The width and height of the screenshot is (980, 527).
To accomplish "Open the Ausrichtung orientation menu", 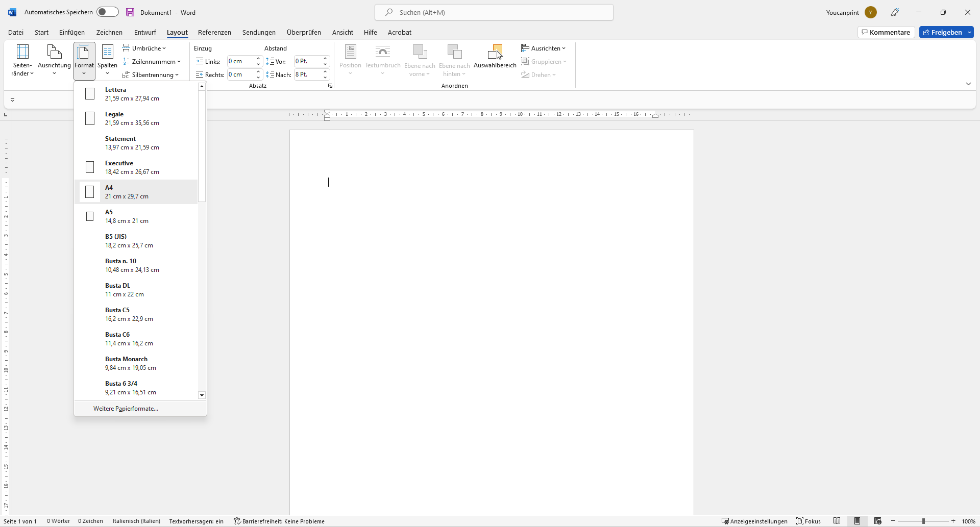I will (54, 60).
